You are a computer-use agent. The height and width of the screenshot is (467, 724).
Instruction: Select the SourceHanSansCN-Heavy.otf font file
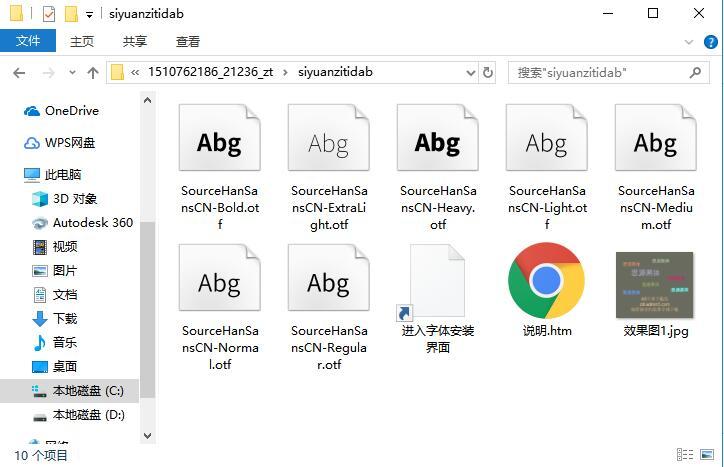[x=438, y=166]
